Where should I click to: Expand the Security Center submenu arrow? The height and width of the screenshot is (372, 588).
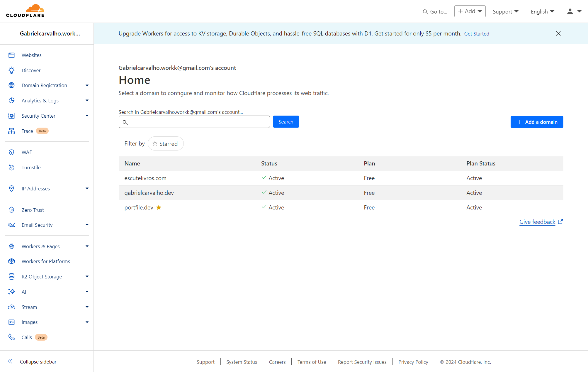pos(87,116)
